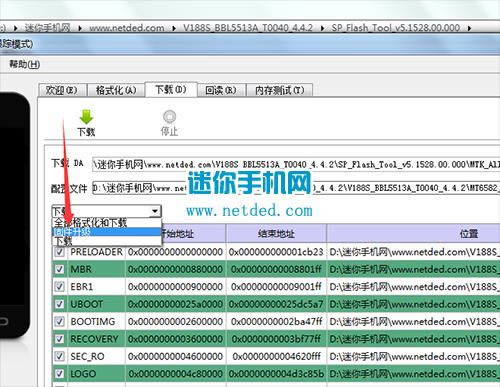Expand breadcrumb arrow after www.netded.com
The width and height of the screenshot is (500, 387).
click(x=174, y=28)
